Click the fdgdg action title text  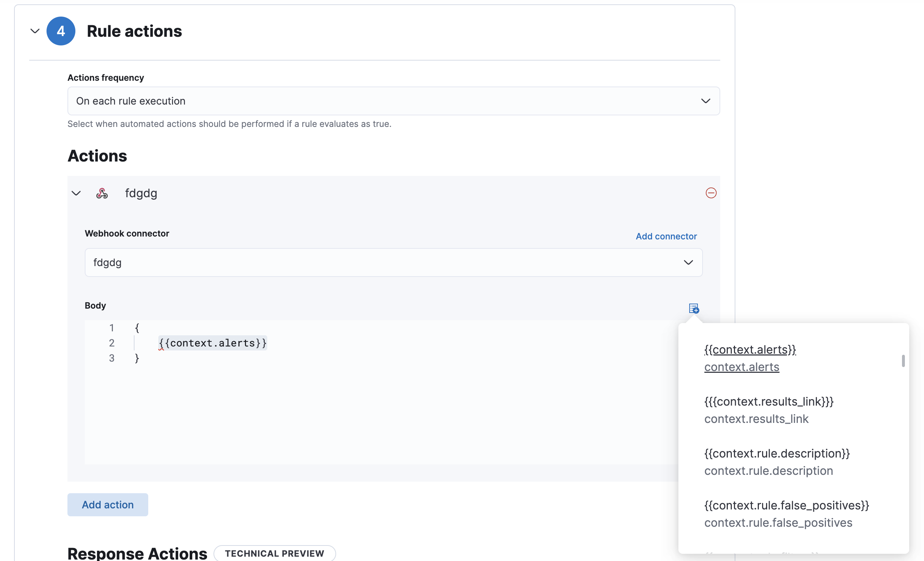pos(141,193)
